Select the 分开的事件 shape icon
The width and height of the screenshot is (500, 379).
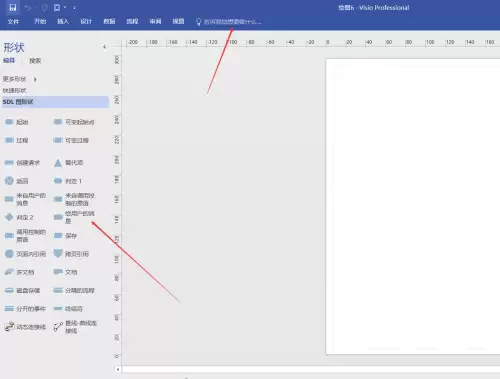coord(9,309)
